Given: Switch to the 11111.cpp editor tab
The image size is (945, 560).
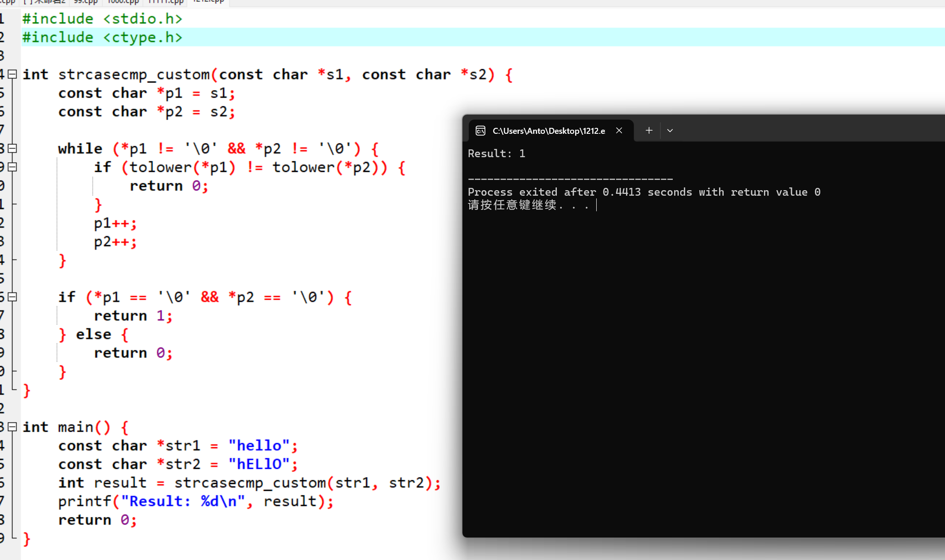Looking at the screenshot, I should (165, 2).
